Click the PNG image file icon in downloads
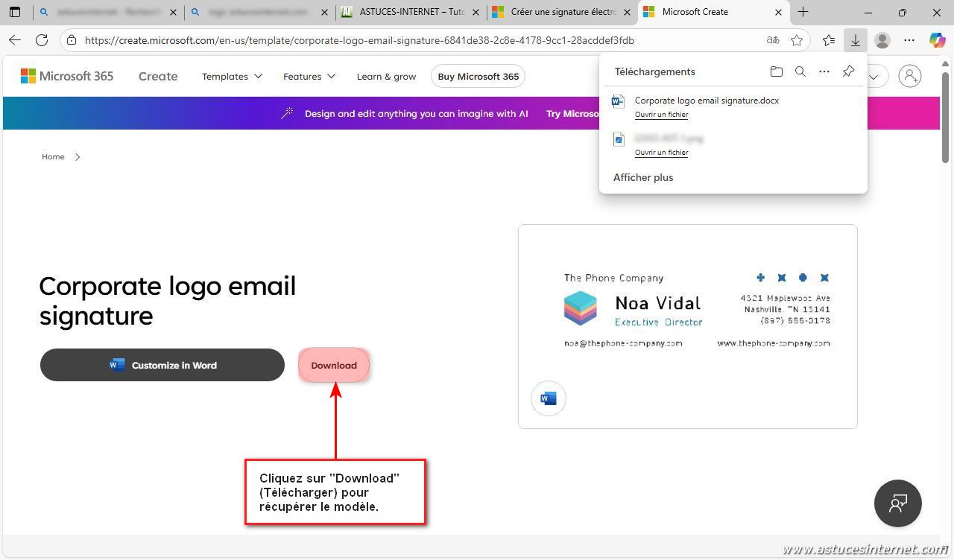Viewport: 954px width, 560px height. [x=618, y=139]
